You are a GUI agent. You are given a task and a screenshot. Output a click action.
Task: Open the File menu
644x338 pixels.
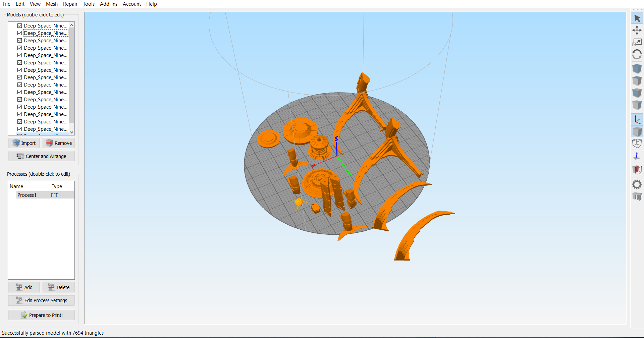coord(6,4)
